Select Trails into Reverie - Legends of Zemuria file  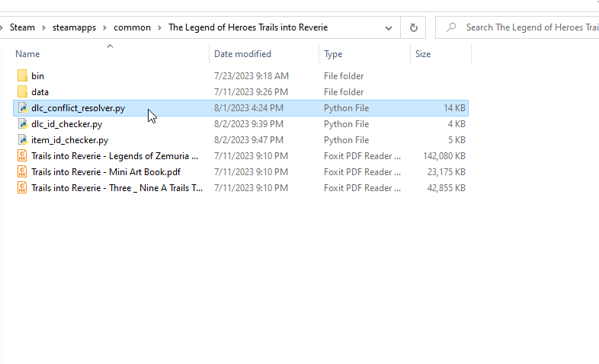[114, 156]
